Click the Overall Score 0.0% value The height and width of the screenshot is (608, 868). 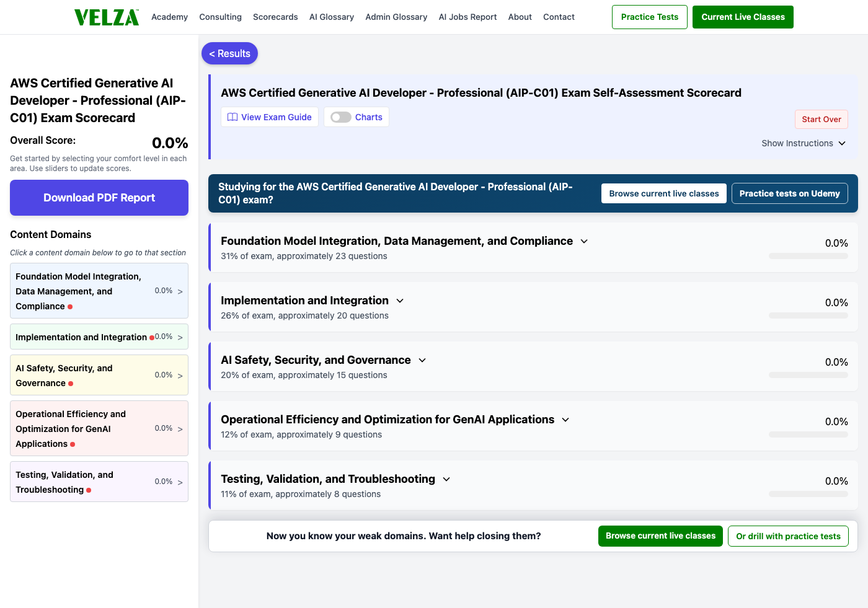point(170,143)
